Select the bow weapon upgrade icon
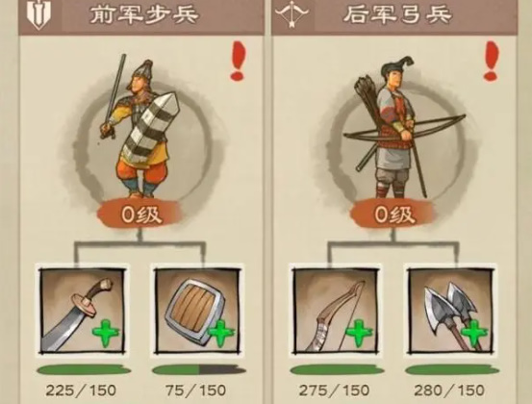The height and width of the screenshot is (404, 532). coord(335,311)
